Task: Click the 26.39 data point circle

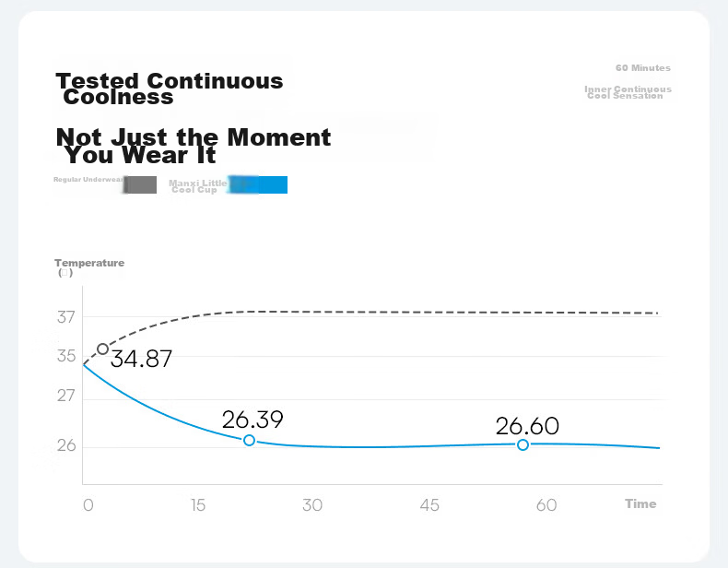Action: coord(250,440)
